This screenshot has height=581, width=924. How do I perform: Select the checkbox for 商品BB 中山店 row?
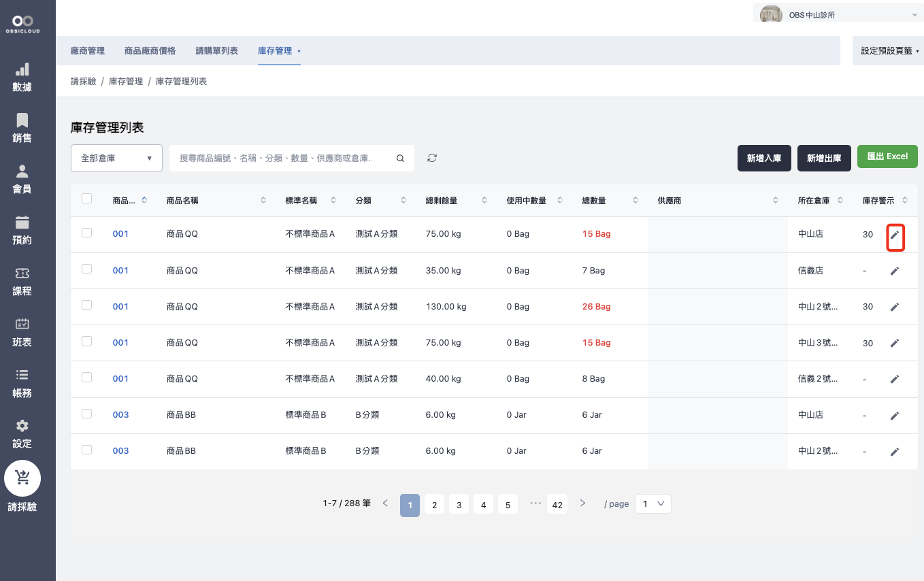point(86,414)
